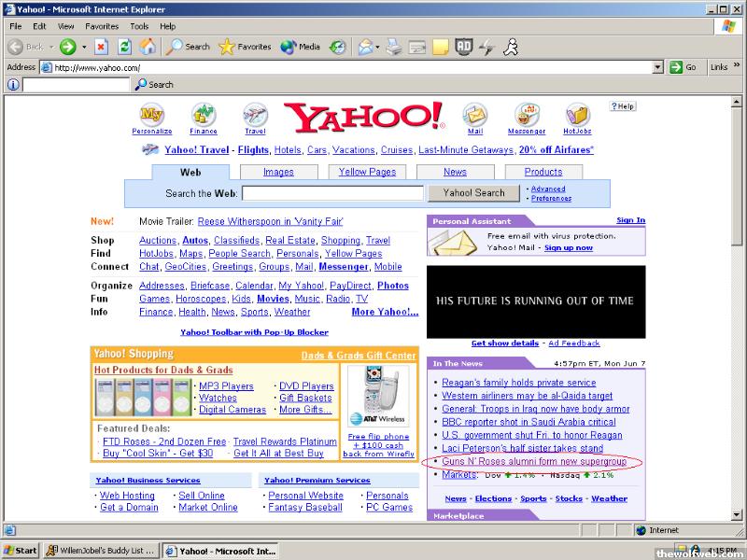Click the HotJobs icon
The width and height of the screenshot is (747, 560).
click(x=577, y=115)
